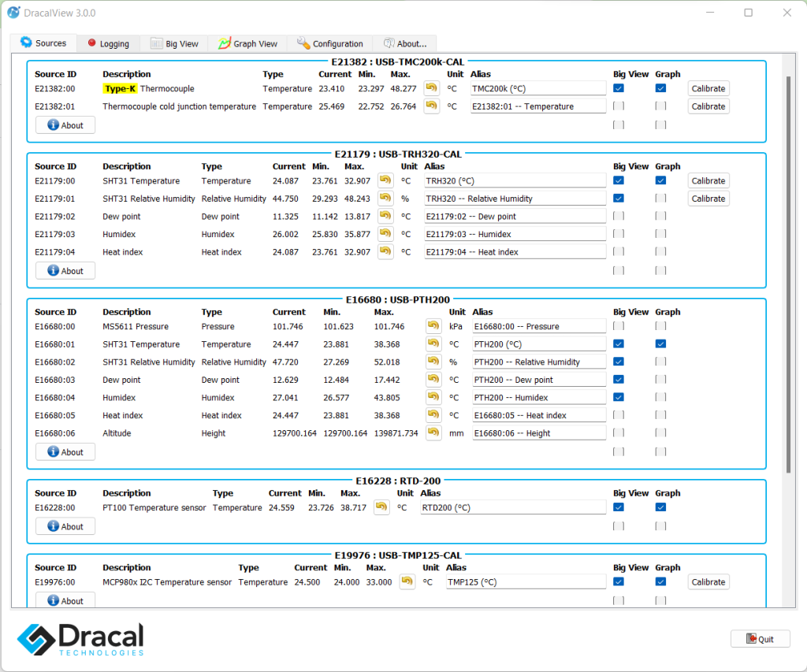
Task: Uncheck Big View for TMC200k (°C)
Action: coord(619,88)
